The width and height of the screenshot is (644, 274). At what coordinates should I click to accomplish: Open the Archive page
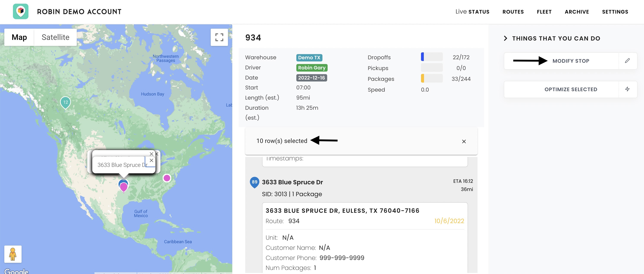[577, 12]
